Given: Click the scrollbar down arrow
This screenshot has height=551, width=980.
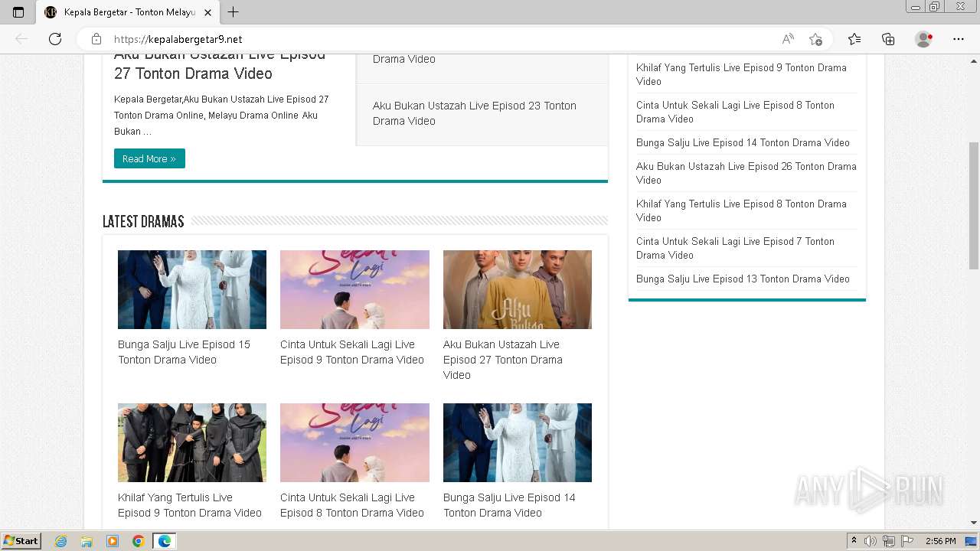Looking at the screenshot, I should coord(974,523).
